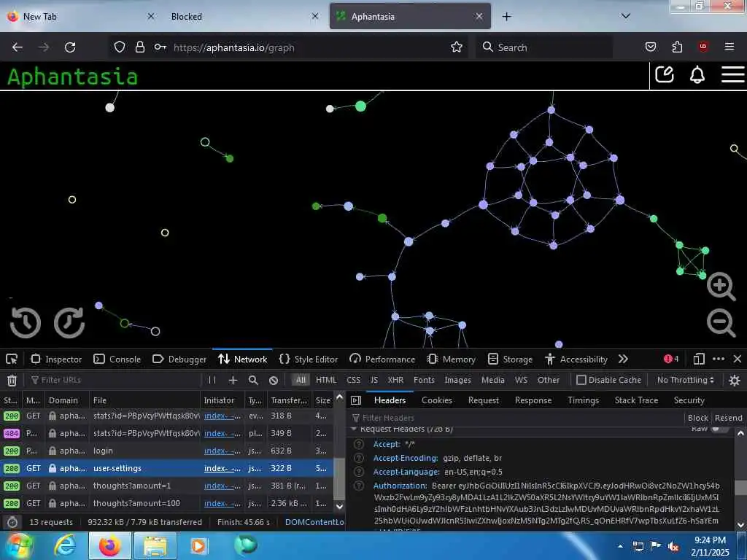Click the forward time clock icon

69,322
